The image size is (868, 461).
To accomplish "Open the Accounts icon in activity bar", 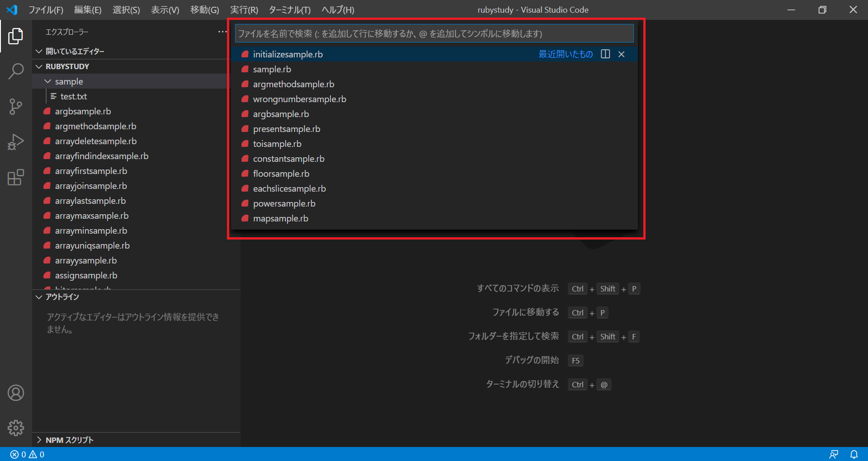I will coord(16,393).
